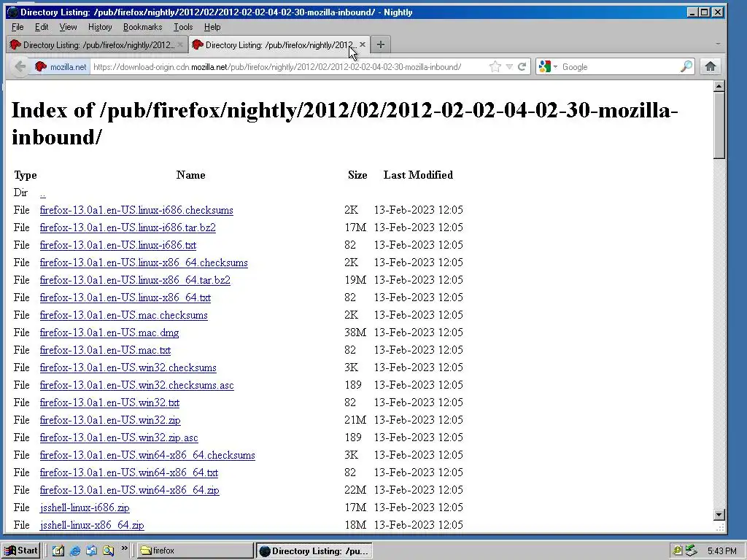Click the search magnifier icon
The image size is (747, 560).
pyautogui.click(x=686, y=66)
